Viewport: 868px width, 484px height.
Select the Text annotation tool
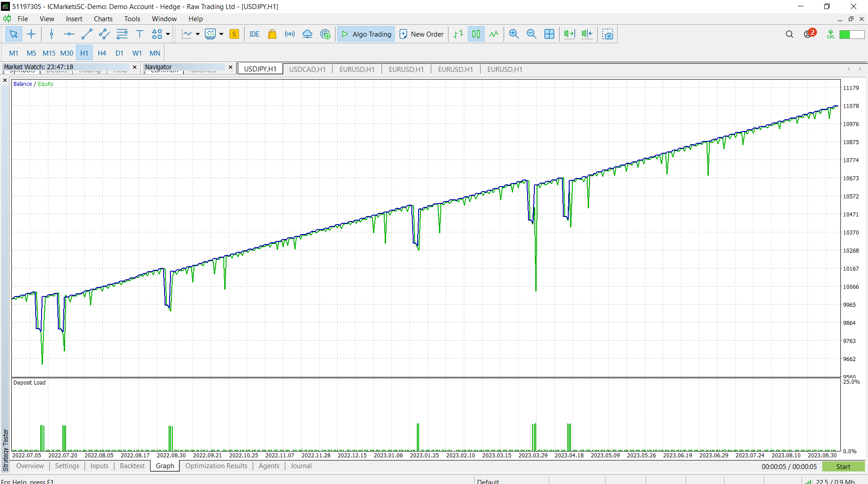coord(139,34)
